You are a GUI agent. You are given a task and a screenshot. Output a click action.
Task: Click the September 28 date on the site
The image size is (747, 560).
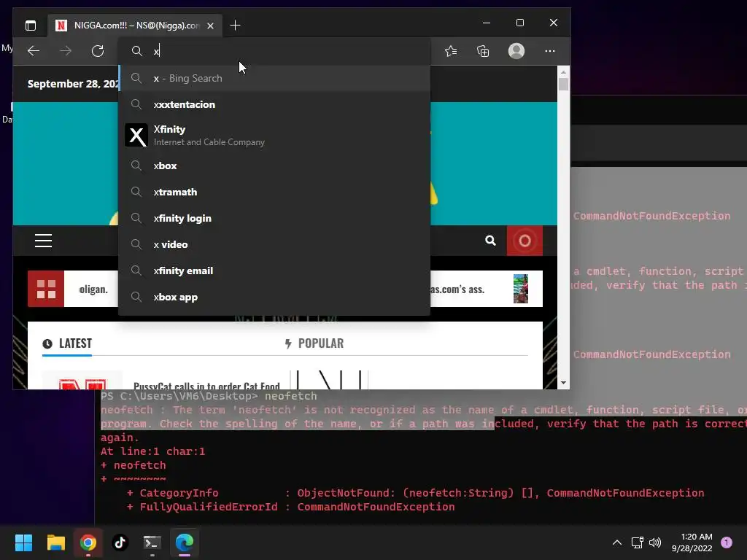click(74, 84)
